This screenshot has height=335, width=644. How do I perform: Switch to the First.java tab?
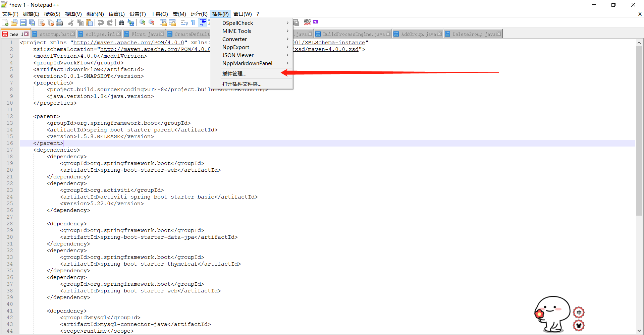click(x=144, y=34)
